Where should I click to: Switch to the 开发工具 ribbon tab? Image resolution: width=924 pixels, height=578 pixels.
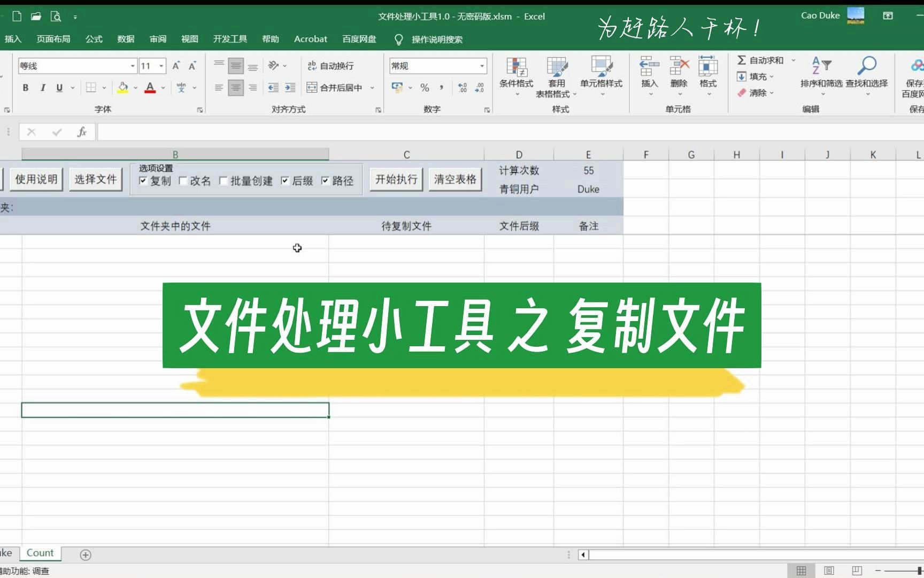coord(229,39)
